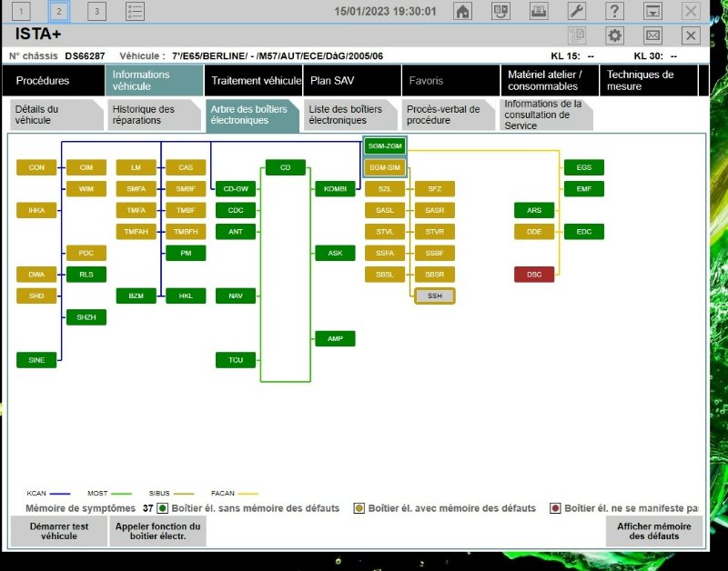Image resolution: width=728 pixels, height=571 pixels.
Task: Select the CAS control unit
Action: click(186, 167)
